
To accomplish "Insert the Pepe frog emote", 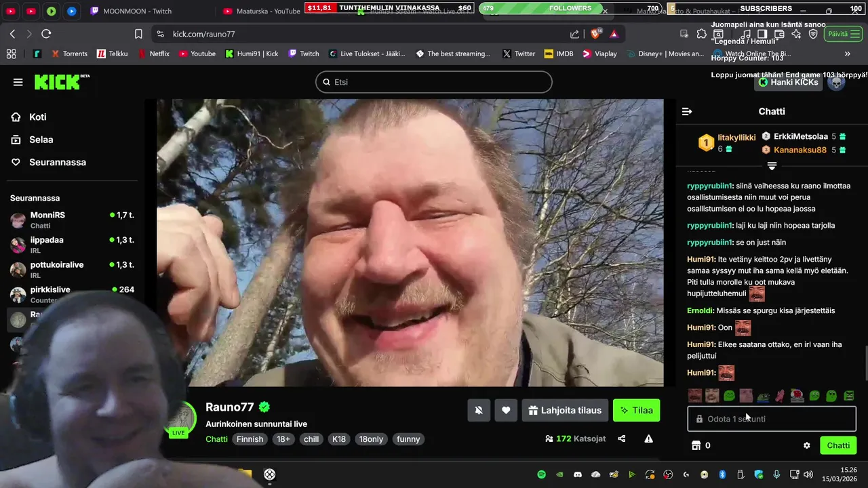I will tap(763, 396).
